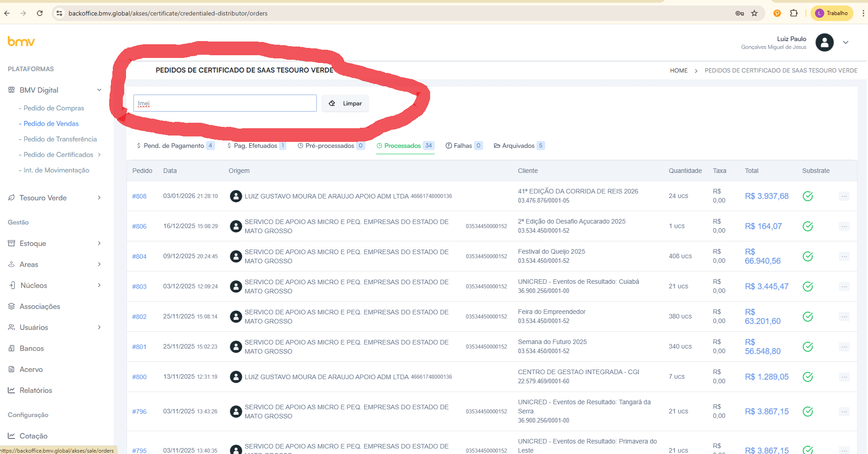Open the more options menu for order #804

coord(844,256)
